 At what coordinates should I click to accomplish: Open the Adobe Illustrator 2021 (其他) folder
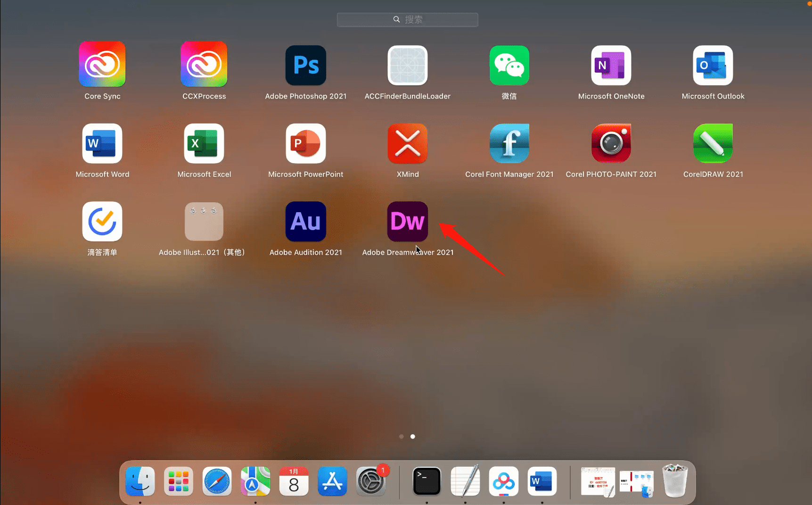204,222
